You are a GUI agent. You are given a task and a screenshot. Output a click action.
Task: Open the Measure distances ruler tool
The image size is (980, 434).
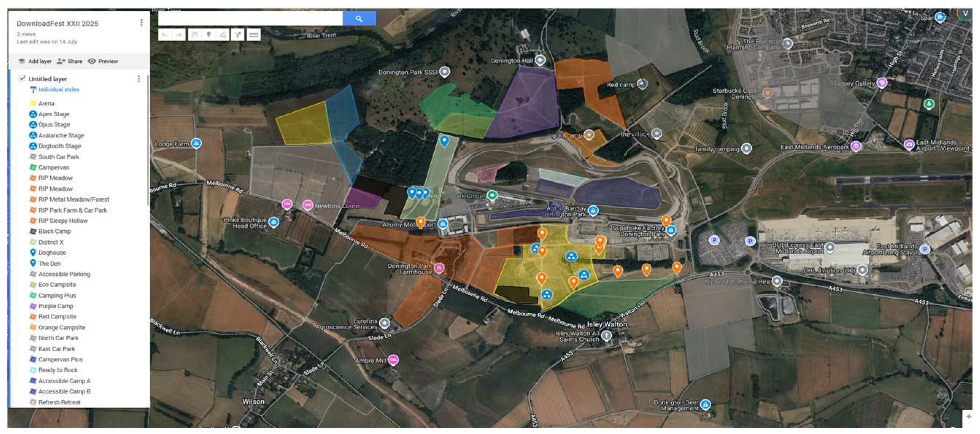254,35
